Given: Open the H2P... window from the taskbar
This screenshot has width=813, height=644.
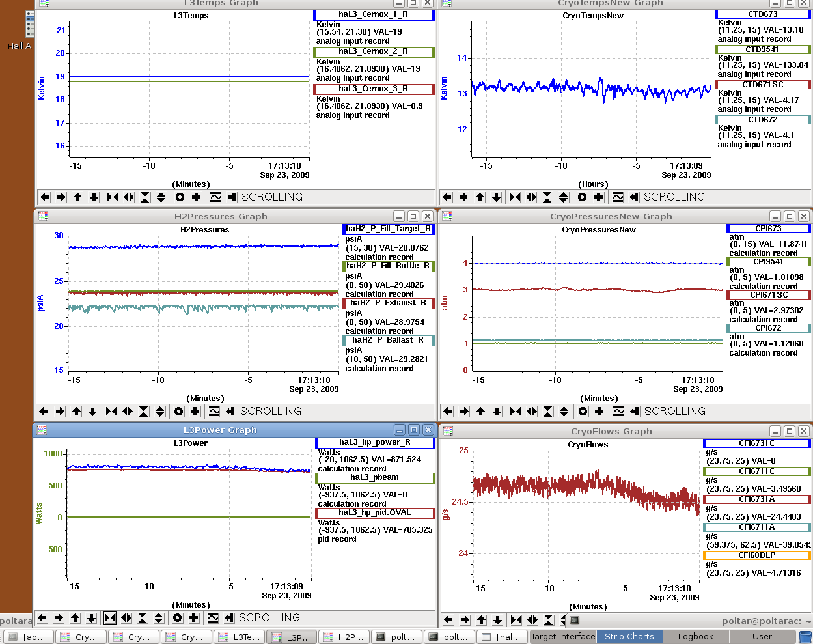Looking at the screenshot, I should point(345,637).
